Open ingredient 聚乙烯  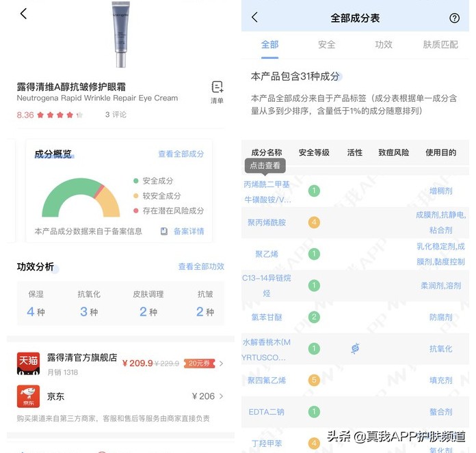pyautogui.click(x=267, y=254)
